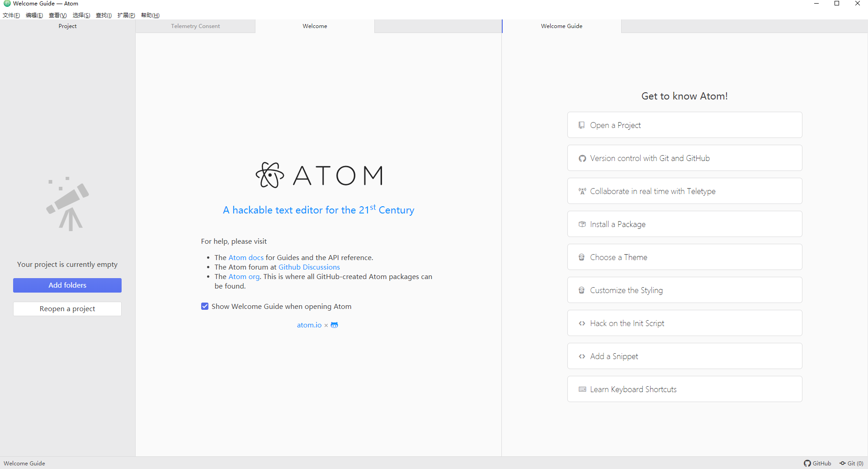Open the 编辑(E) menu
Viewport: 868px width, 469px height.
point(34,15)
